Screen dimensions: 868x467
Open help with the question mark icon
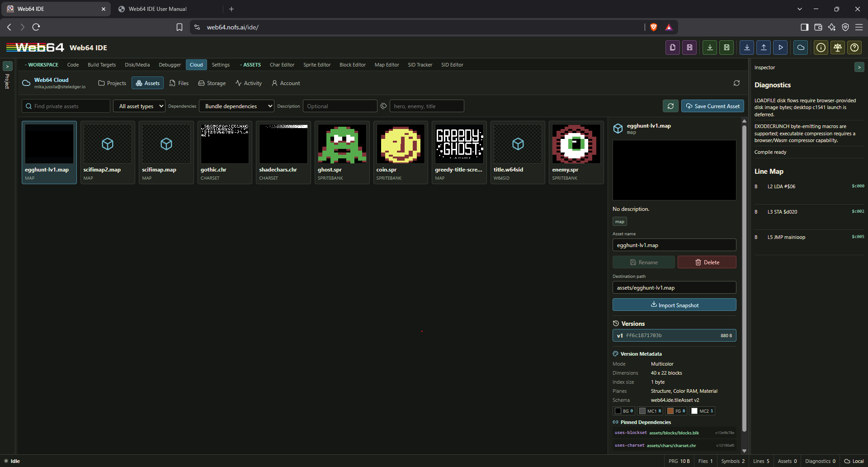(x=854, y=48)
